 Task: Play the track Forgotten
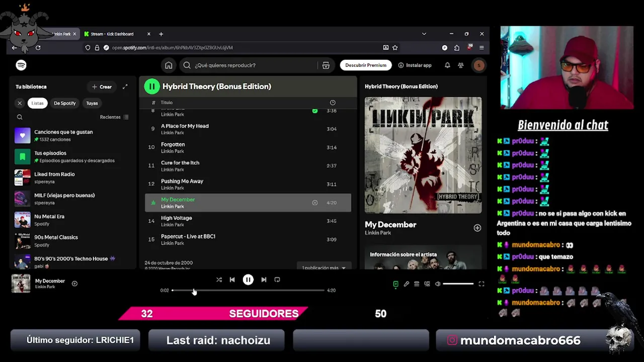point(248,147)
